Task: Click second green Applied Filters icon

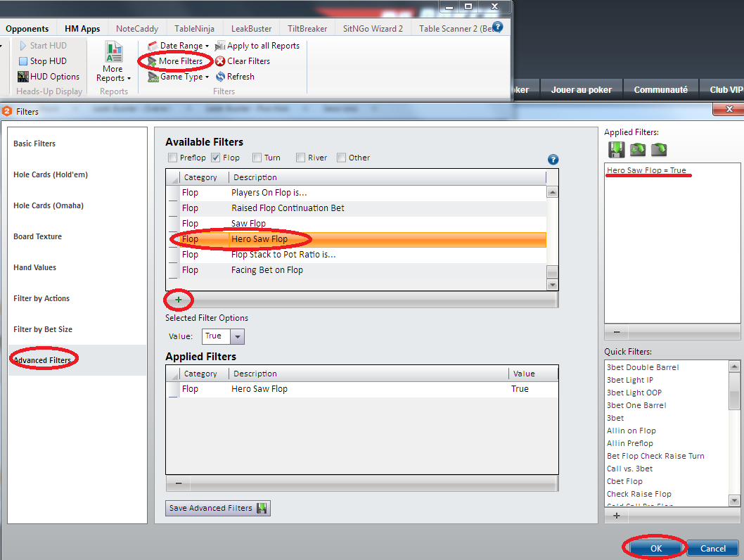Action: coord(638,149)
